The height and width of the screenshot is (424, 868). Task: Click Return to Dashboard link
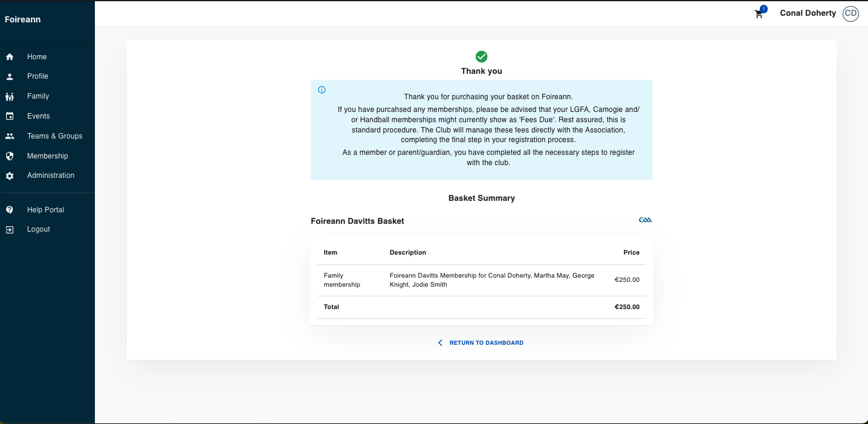coord(487,343)
